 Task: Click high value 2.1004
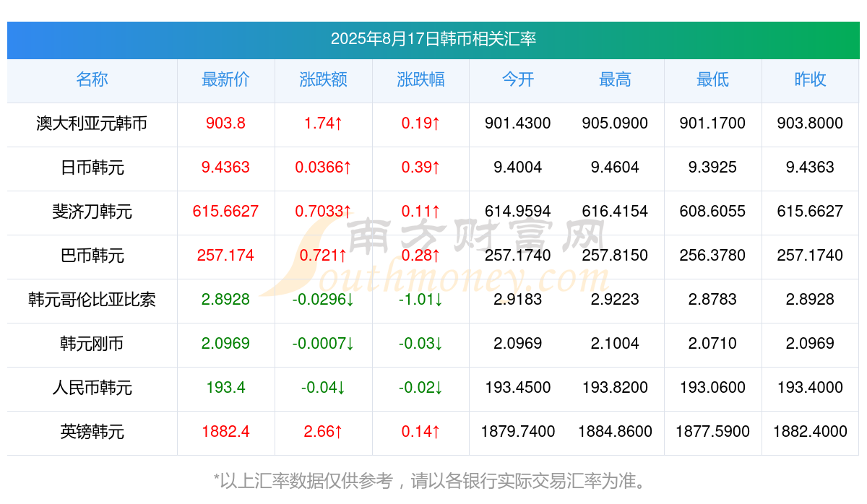(615, 344)
